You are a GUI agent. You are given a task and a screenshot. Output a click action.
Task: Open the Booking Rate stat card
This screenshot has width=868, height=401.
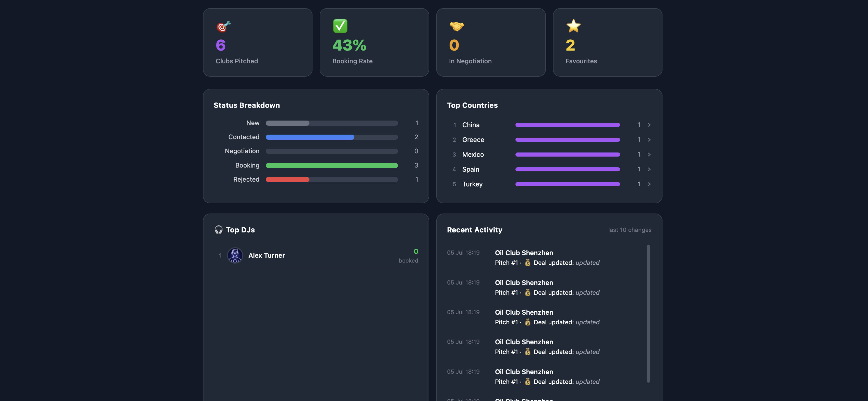[374, 42]
